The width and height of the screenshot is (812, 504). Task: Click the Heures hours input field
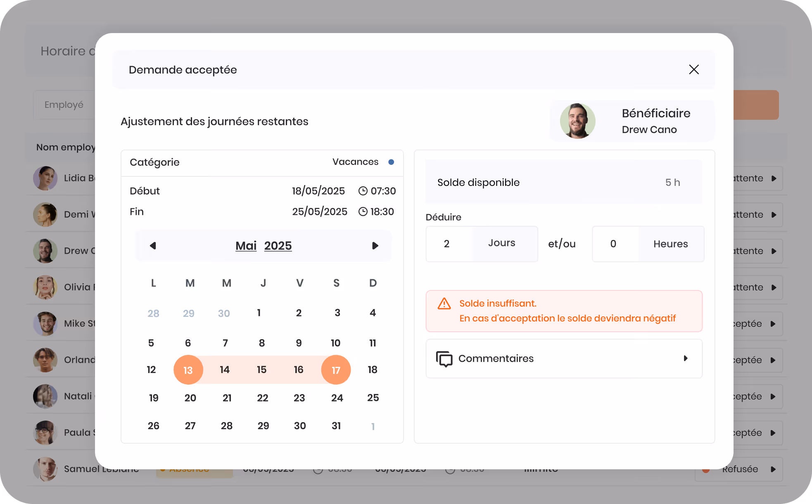pyautogui.click(x=616, y=244)
